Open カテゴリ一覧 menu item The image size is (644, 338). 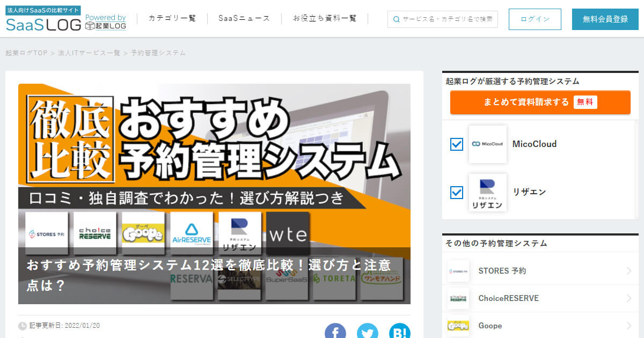tap(172, 18)
